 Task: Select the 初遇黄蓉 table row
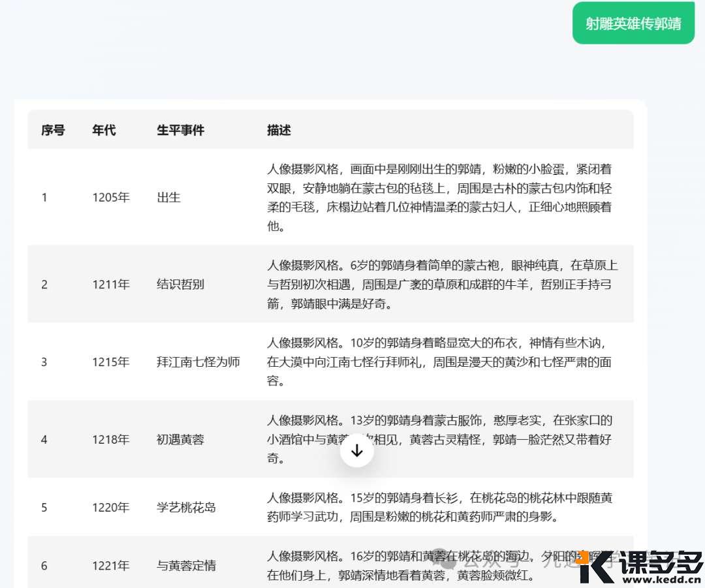click(181, 440)
